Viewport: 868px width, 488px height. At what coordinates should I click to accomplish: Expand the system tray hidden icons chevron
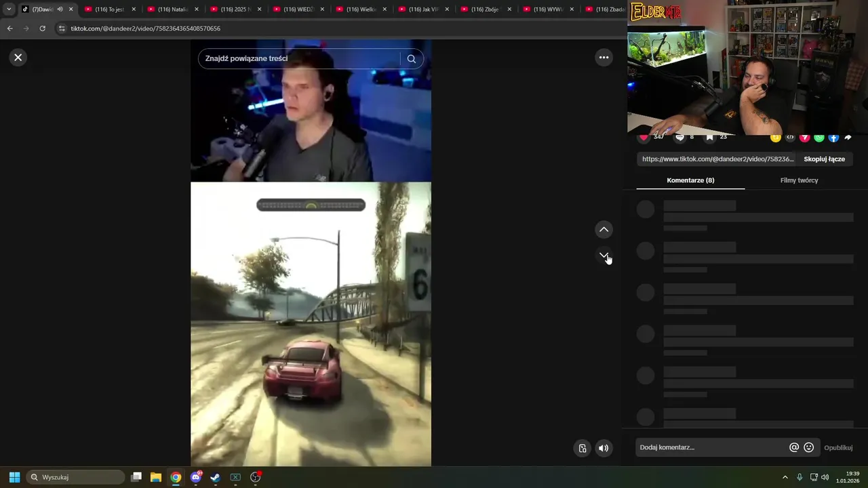click(x=785, y=477)
